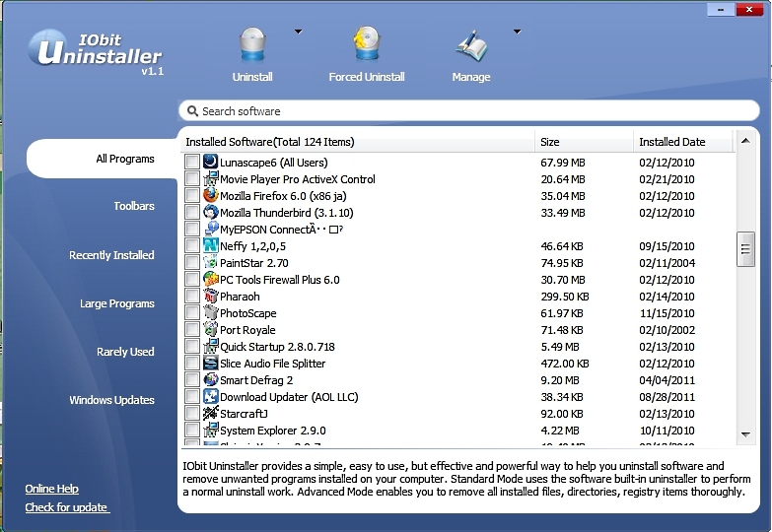772x532 pixels.
Task: Close the IObit Uninstaller window
Action: [749, 9]
